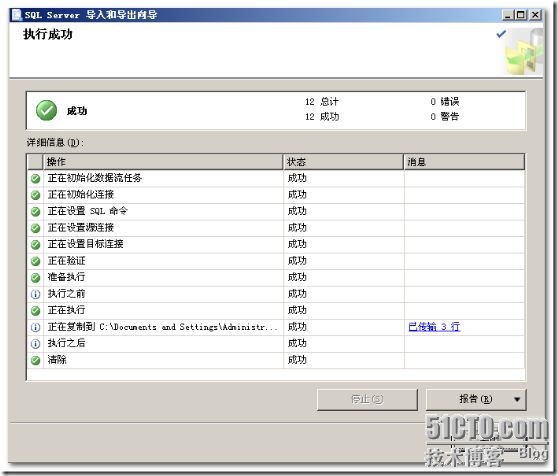
Task: Open the 报告 button dropdown arrow
Action: click(x=517, y=399)
